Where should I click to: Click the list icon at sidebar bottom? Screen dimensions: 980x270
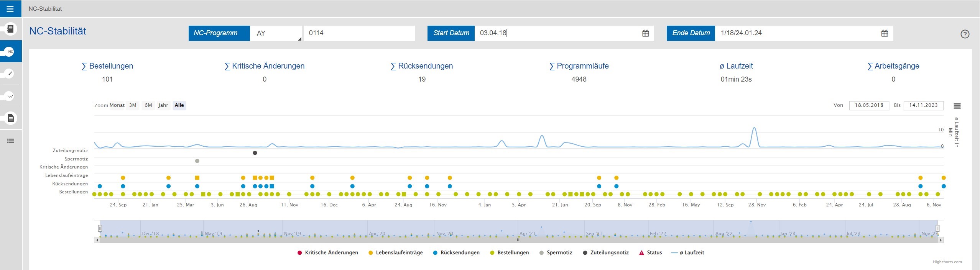[10, 141]
